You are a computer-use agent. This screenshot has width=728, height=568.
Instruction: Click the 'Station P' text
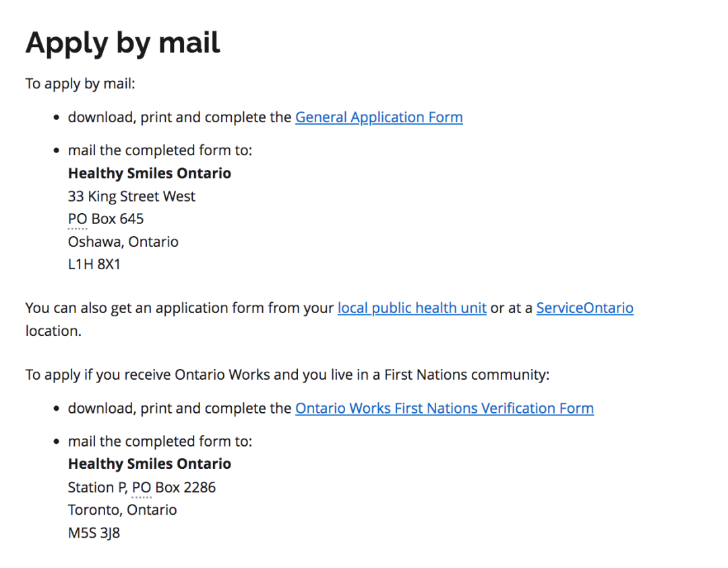tap(98, 488)
